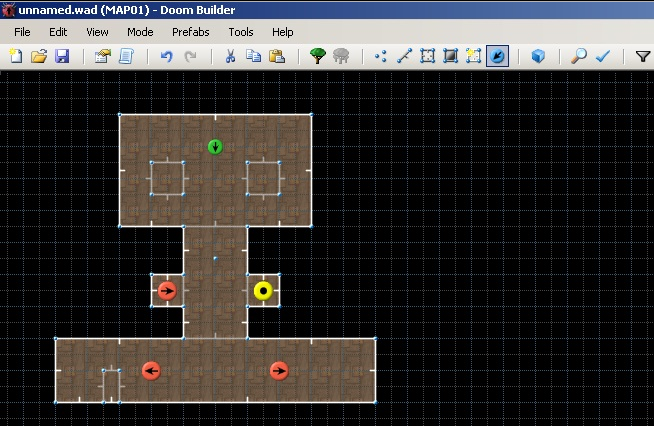Screen dimensions: 654x426
Task: Select the sector icon with yellow star
Action: pos(473,55)
